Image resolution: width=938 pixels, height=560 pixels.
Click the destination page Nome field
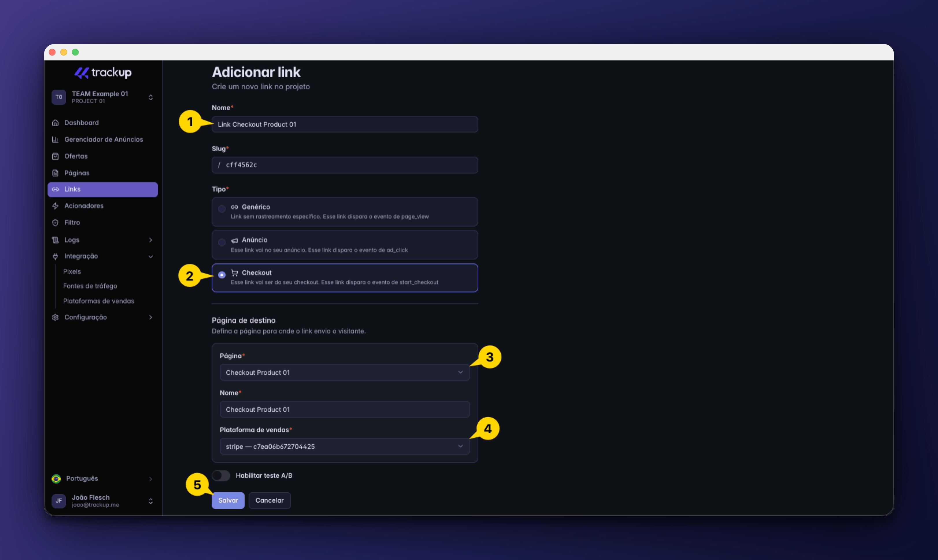(345, 409)
